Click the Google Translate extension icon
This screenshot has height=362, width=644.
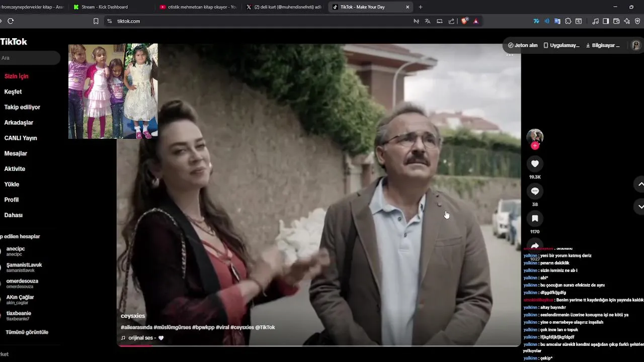[557, 21]
